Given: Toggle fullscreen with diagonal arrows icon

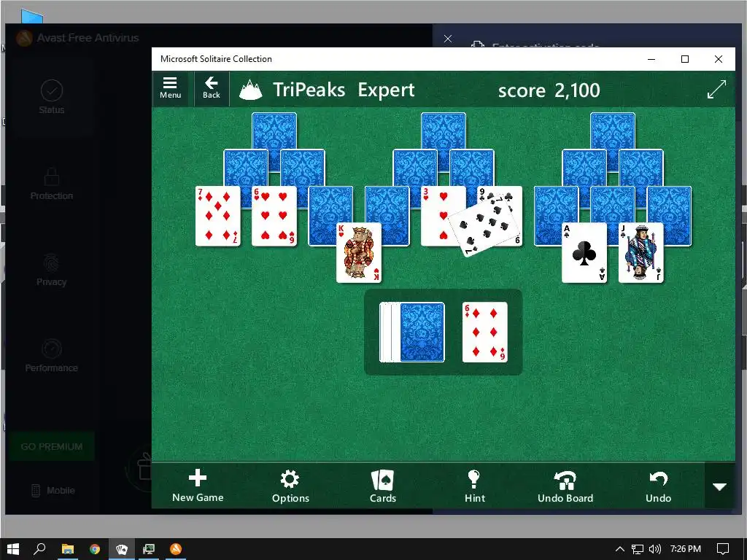Looking at the screenshot, I should pyautogui.click(x=716, y=89).
